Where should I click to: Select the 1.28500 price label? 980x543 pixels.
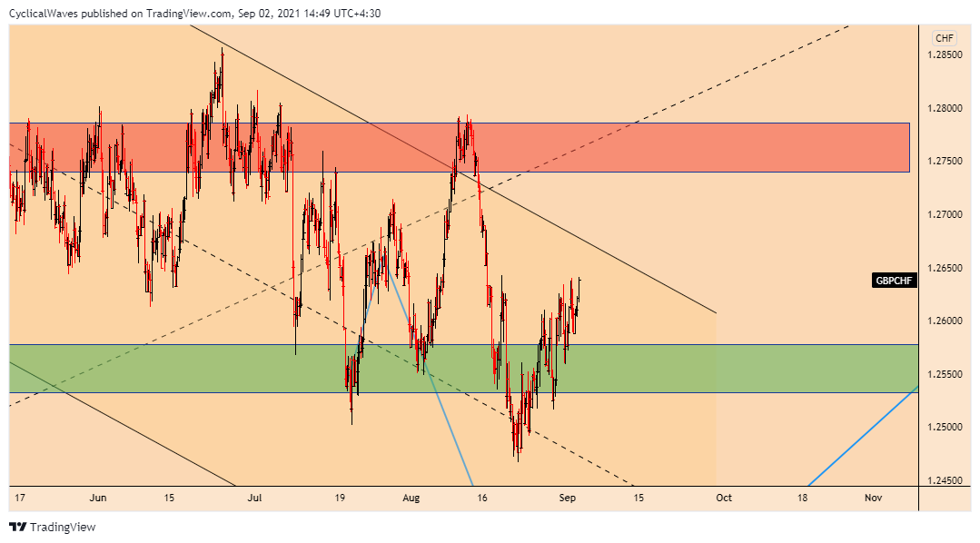click(x=945, y=55)
